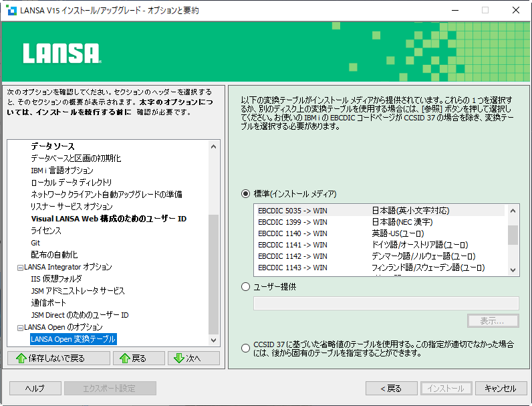Minimize the LANSA installer window
The image size is (532, 406).
(455, 10)
